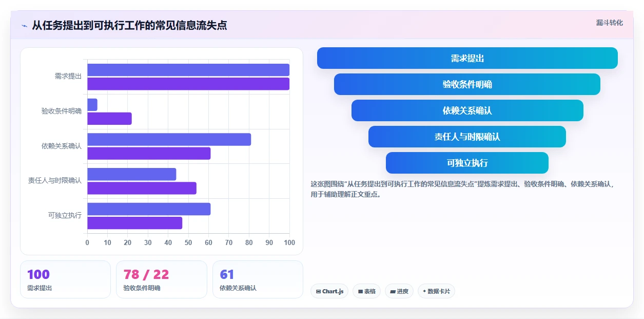Click the 漏斗转化 tag in the header
The height and width of the screenshot is (319, 644).
pos(610,23)
